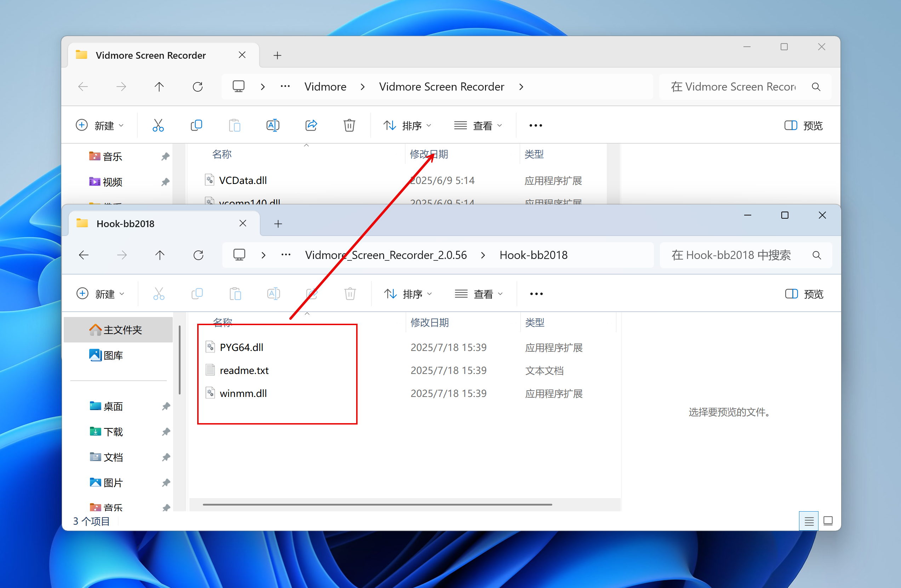Click the share icon in Vidmore window toolbar
The image size is (901, 588).
pyautogui.click(x=311, y=125)
